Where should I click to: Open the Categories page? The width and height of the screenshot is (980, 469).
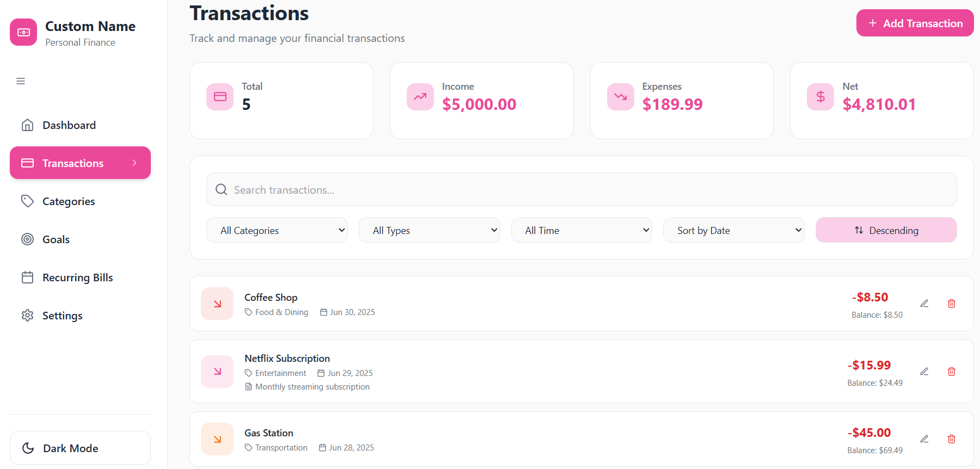coord(69,201)
